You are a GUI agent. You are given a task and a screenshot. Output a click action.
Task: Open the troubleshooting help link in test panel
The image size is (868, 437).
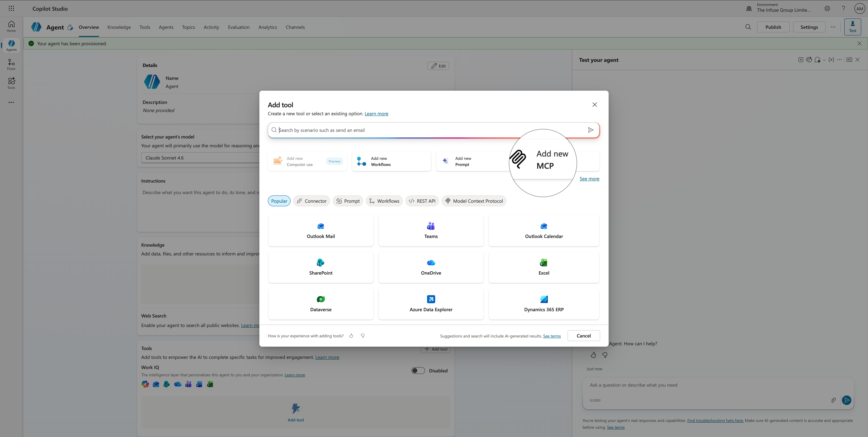(x=715, y=421)
